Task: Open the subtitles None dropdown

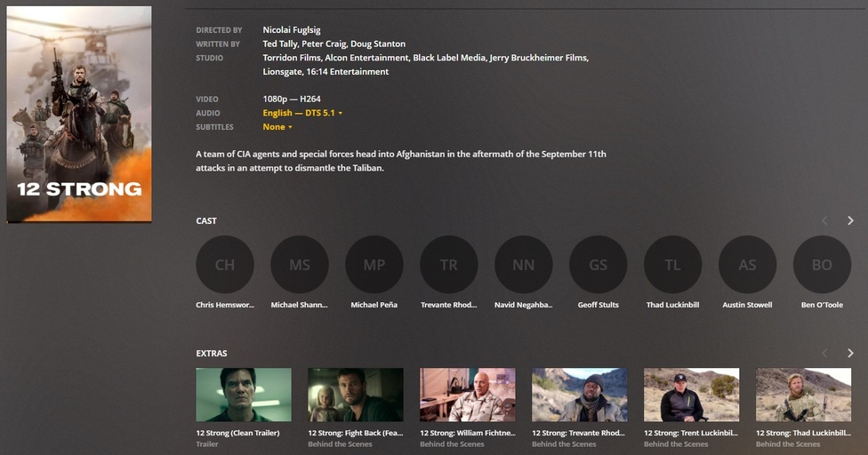Action: pyautogui.click(x=277, y=126)
